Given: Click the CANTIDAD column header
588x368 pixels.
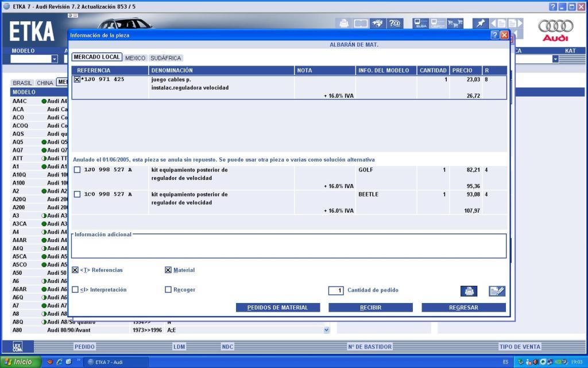Looking at the screenshot, I should pyautogui.click(x=433, y=70).
